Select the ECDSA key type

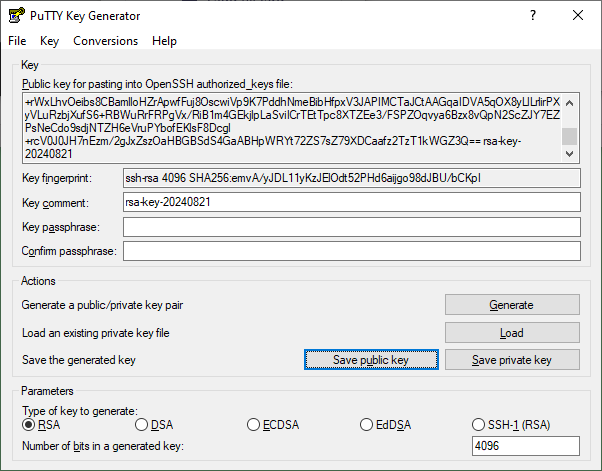point(273,425)
